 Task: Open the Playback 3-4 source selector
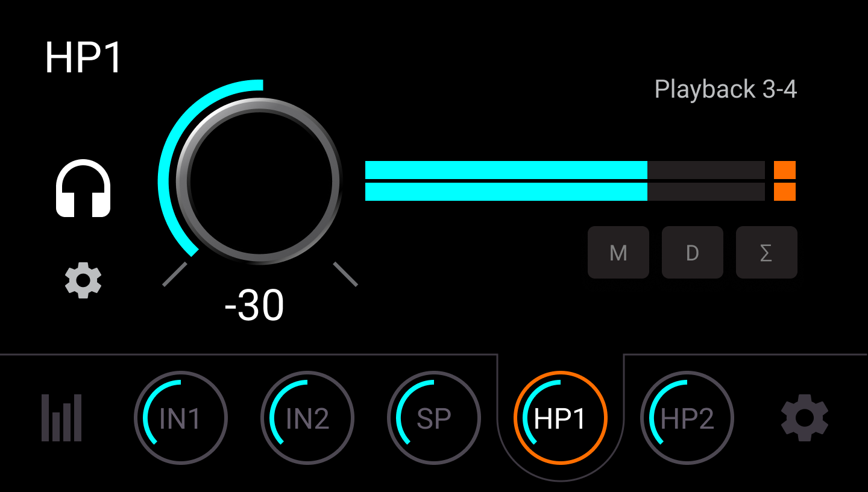pos(726,89)
